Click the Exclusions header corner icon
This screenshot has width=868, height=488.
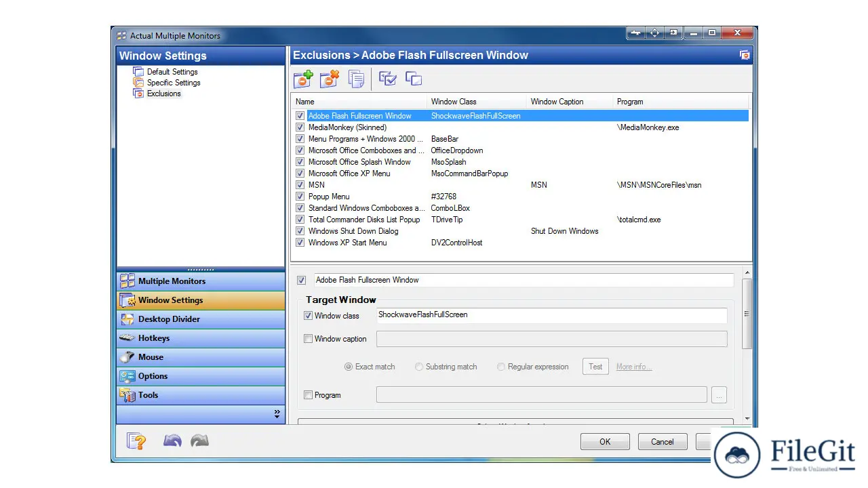coord(745,56)
